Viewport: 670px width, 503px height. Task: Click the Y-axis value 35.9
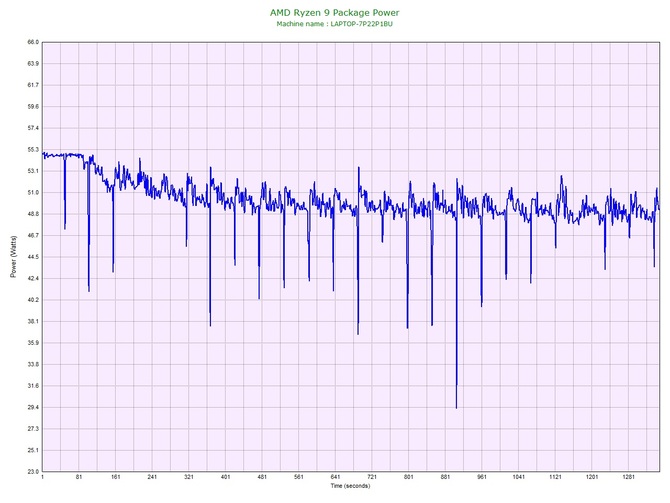33,343
